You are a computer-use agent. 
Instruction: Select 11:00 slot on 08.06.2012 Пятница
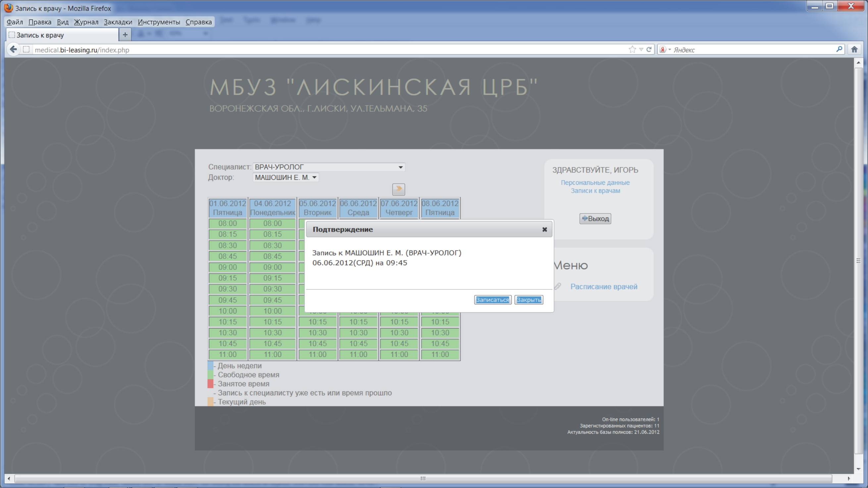point(440,355)
